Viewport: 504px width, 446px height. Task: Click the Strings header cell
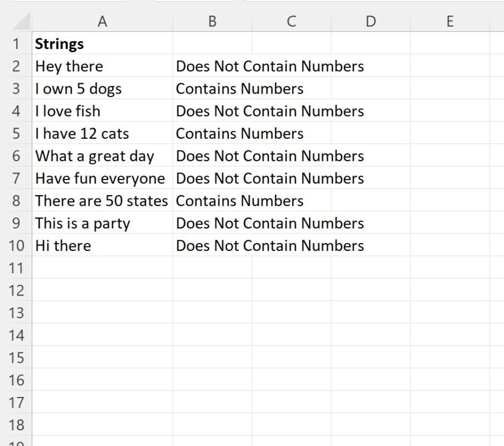pyautogui.click(x=102, y=43)
